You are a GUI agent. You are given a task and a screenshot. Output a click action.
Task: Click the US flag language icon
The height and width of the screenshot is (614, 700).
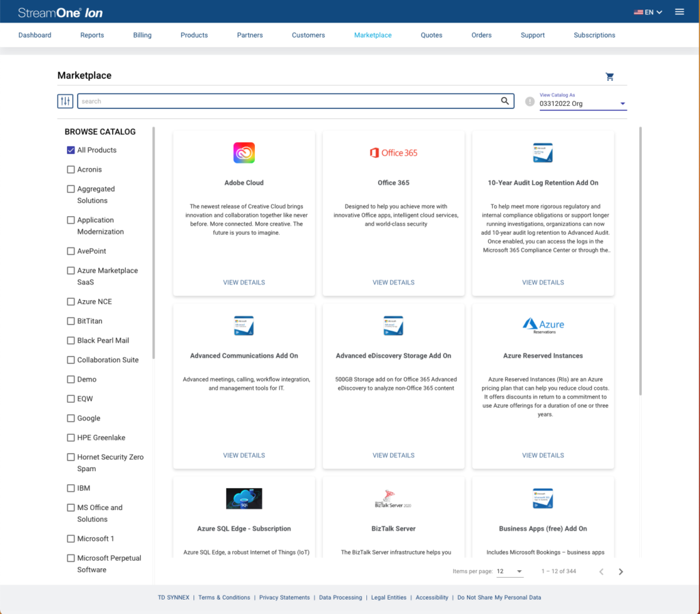click(638, 12)
